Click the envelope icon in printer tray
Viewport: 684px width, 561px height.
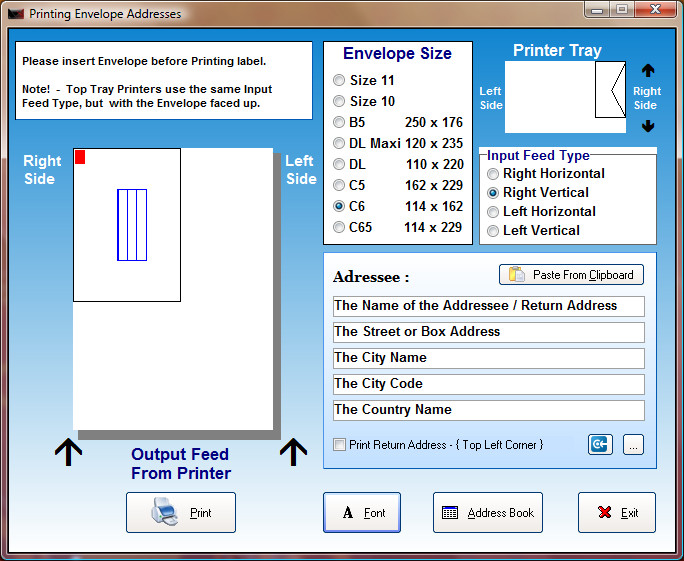click(611, 89)
